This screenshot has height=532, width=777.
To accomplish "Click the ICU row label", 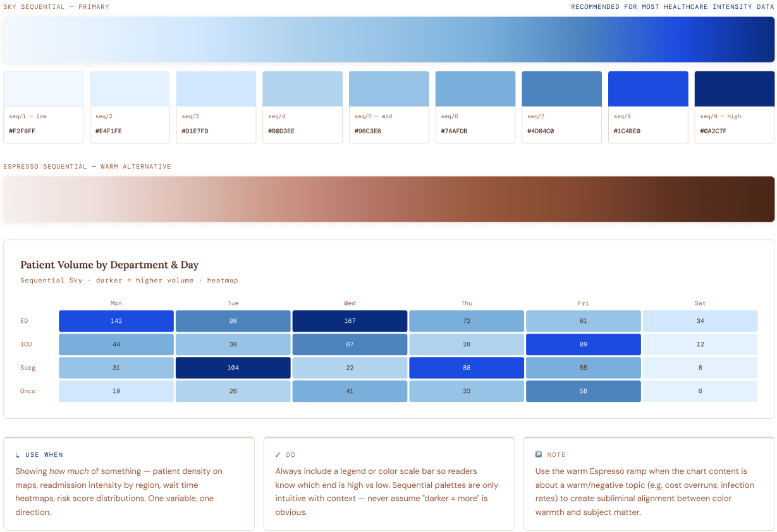I will point(26,344).
